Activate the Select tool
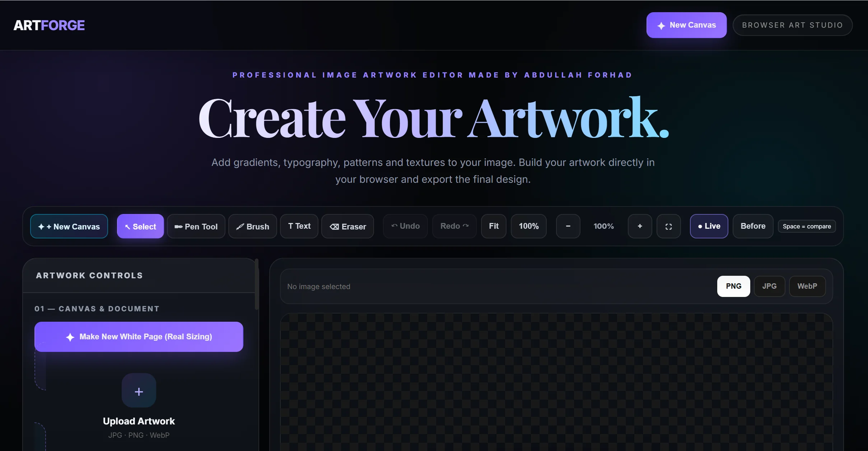This screenshot has height=451, width=868. [140, 226]
